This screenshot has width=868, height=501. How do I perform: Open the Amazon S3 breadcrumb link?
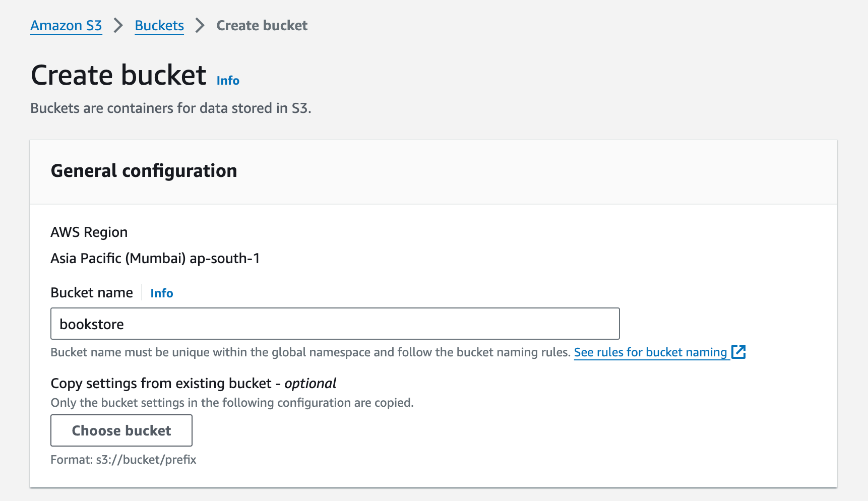(66, 25)
